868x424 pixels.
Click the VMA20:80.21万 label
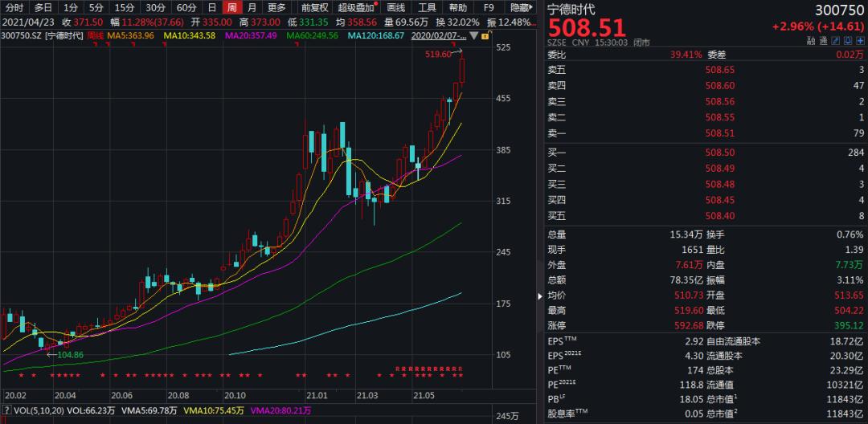pos(282,410)
